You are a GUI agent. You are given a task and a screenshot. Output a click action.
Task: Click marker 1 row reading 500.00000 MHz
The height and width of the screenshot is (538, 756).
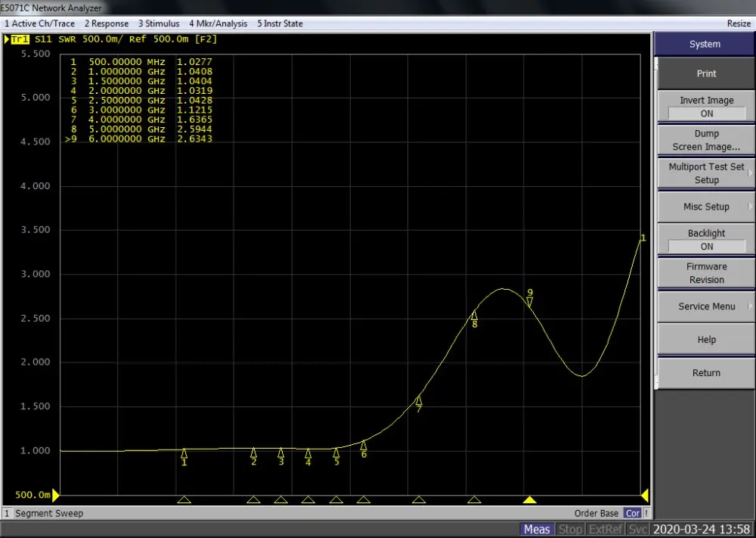(x=141, y=62)
